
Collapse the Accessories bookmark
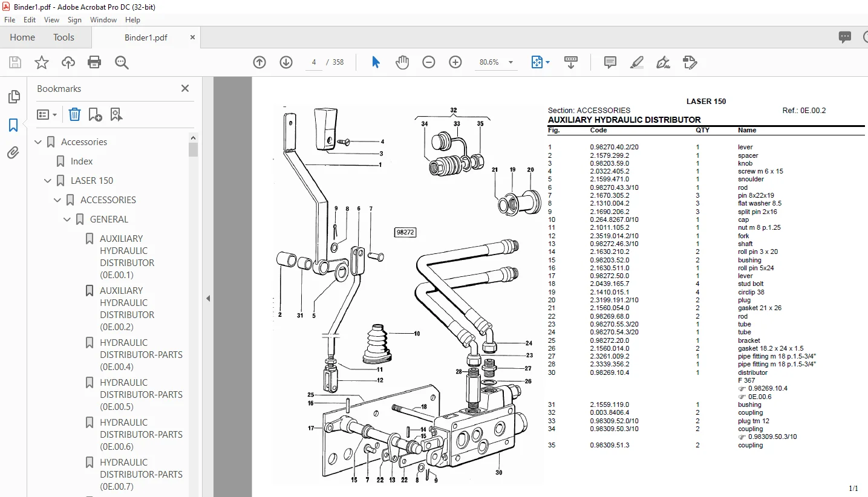39,142
